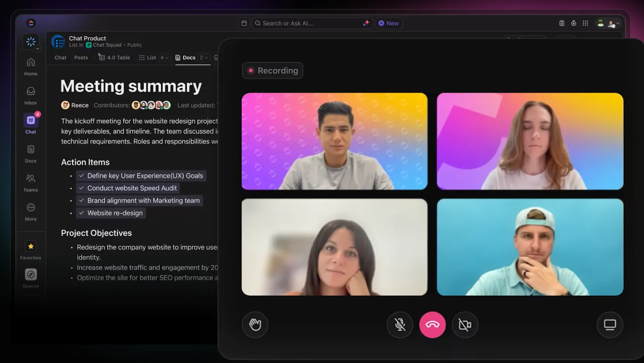Click the AI sparkle icon in search
The image size is (644, 363).
(366, 23)
